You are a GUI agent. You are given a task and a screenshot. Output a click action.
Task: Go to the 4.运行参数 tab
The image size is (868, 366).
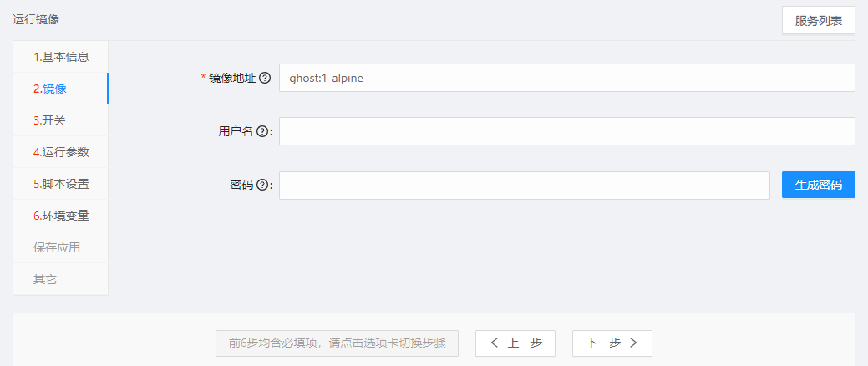pos(61,152)
